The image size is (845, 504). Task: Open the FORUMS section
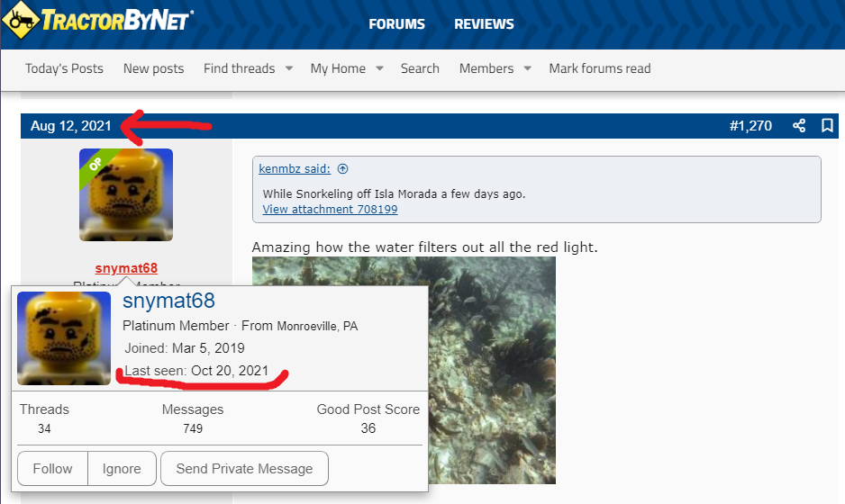[x=396, y=24]
